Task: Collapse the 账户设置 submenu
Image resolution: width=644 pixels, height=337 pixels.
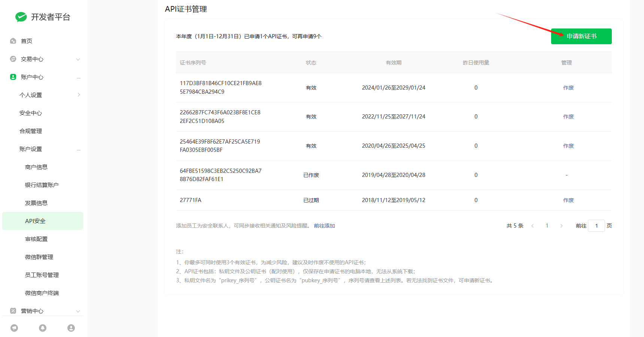Action: (79, 150)
